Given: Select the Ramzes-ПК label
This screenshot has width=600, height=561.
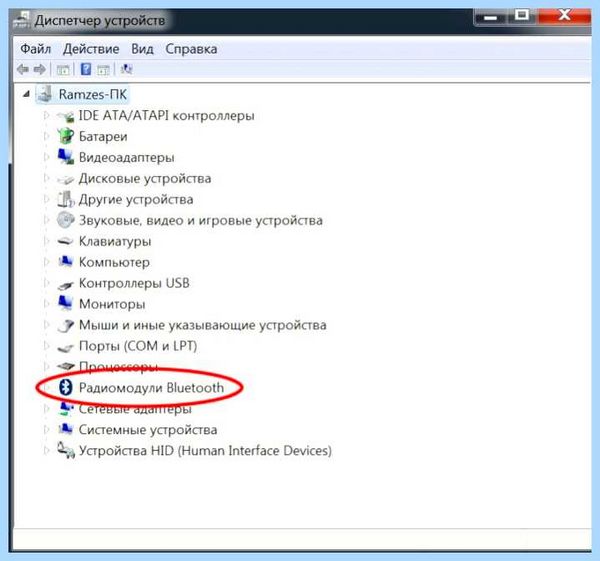Looking at the screenshot, I should click(93, 94).
